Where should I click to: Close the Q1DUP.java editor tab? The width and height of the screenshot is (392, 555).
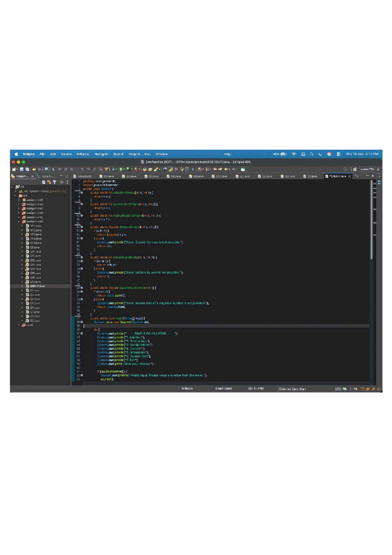pos(350,176)
